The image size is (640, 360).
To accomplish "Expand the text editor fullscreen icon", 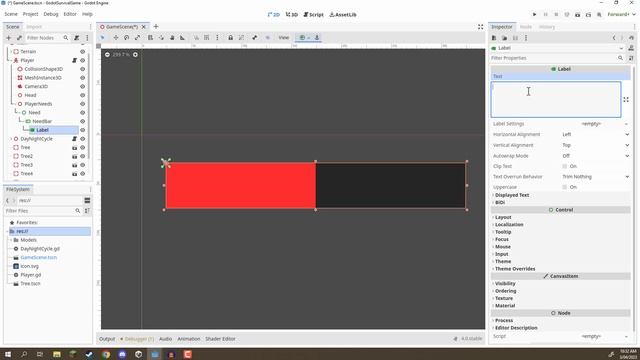I will click(x=626, y=100).
